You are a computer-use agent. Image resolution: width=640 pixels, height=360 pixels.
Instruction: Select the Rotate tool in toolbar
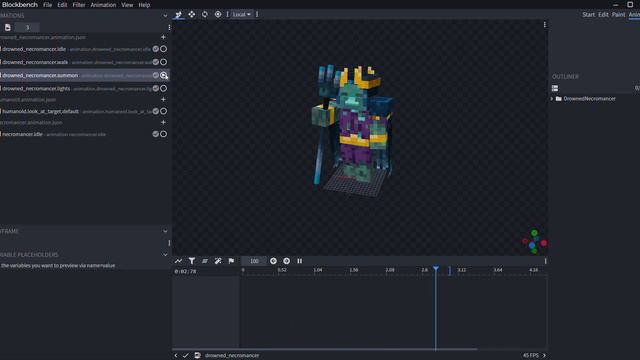point(204,14)
